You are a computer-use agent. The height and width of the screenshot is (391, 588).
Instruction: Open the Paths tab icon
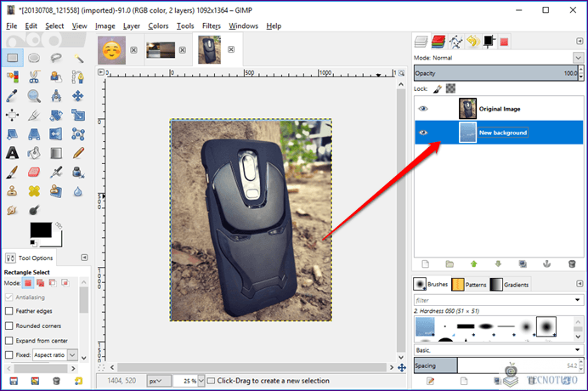pyautogui.click(x=455, y=42)
